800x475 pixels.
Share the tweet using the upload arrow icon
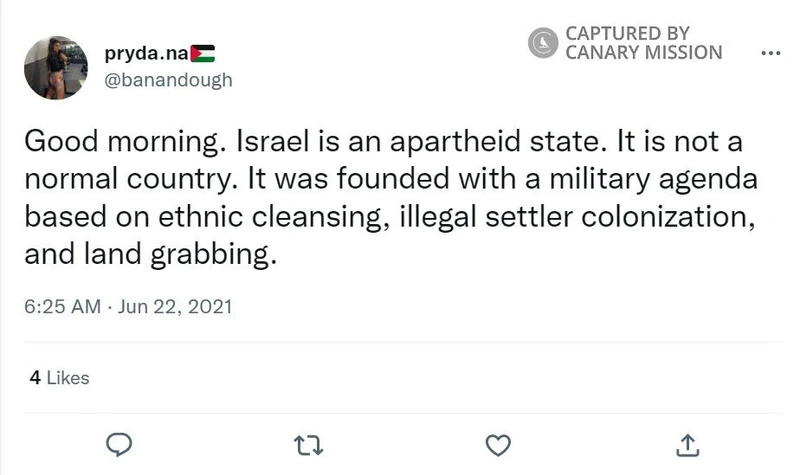pos(687,442)
